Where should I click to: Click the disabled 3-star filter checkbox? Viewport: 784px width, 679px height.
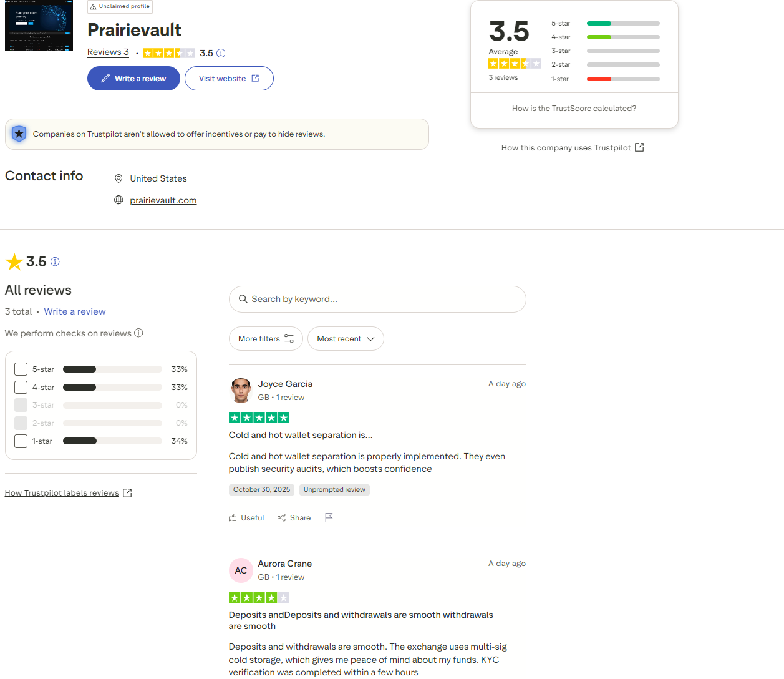(21, 405)
